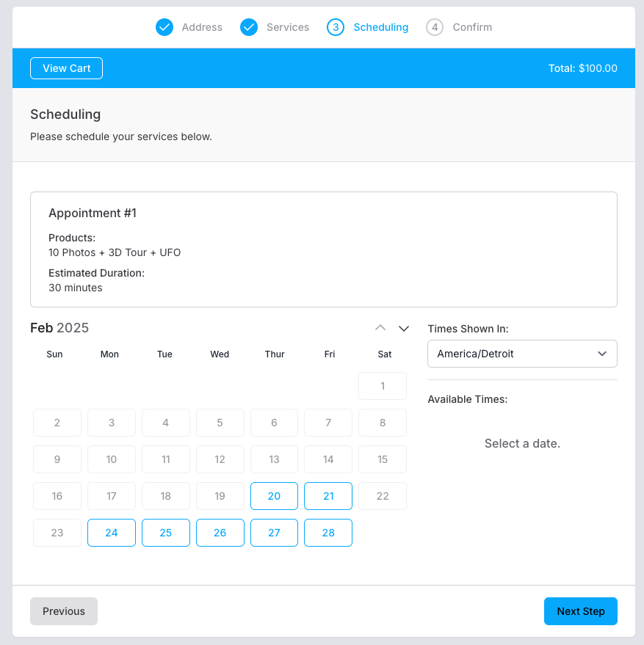Viewport: 644px width, 645px height.
Task: Go back with the Previous button
Action: (x=64, y=611)
